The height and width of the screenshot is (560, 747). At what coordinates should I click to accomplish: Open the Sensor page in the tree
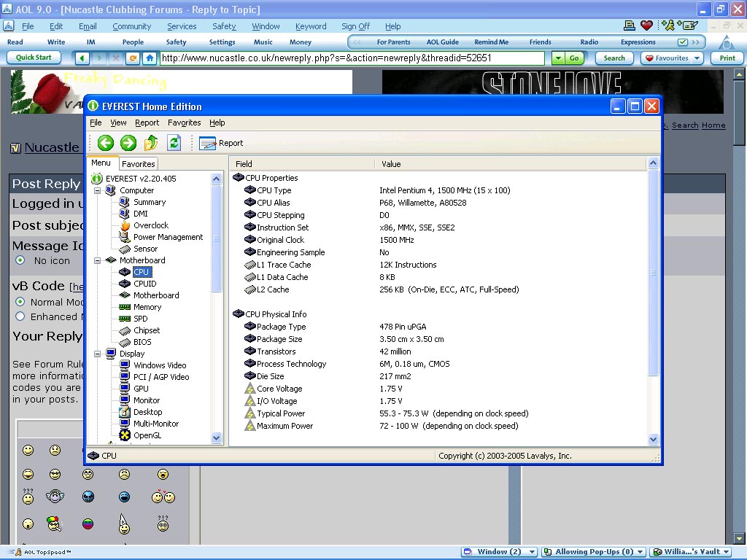pyautogui.click(x=145, y=249)
